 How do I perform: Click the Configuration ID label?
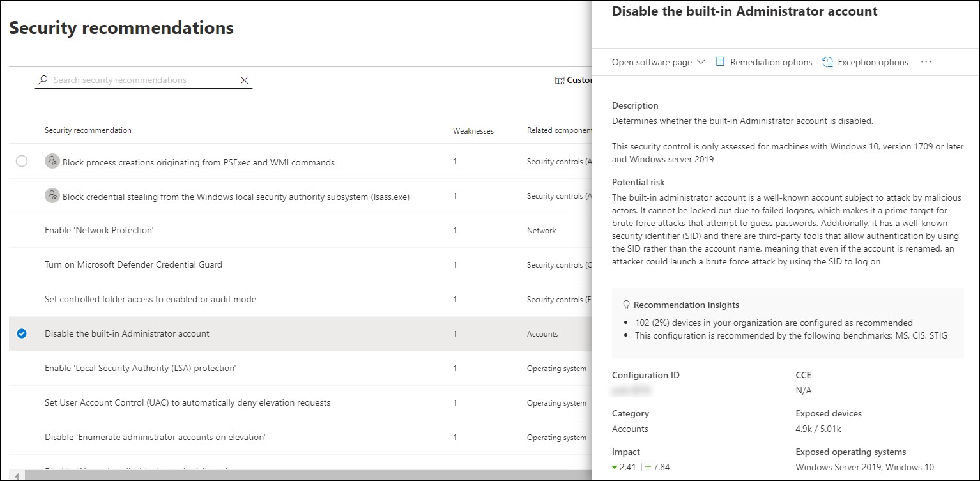646,375
